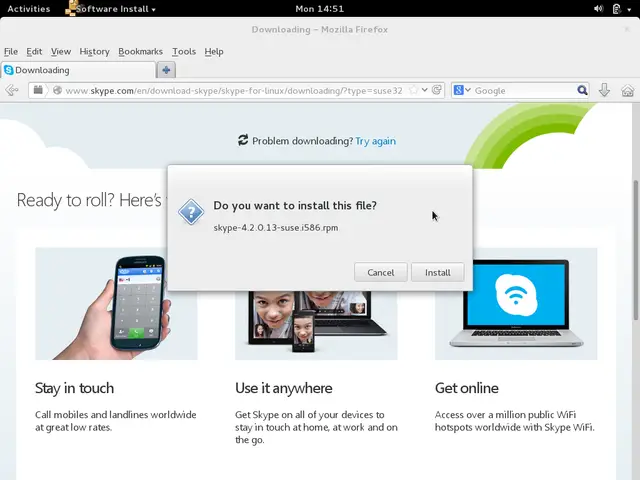Click the video call devices image
Viewport: 640px width, 480px height.
[316, 325]
